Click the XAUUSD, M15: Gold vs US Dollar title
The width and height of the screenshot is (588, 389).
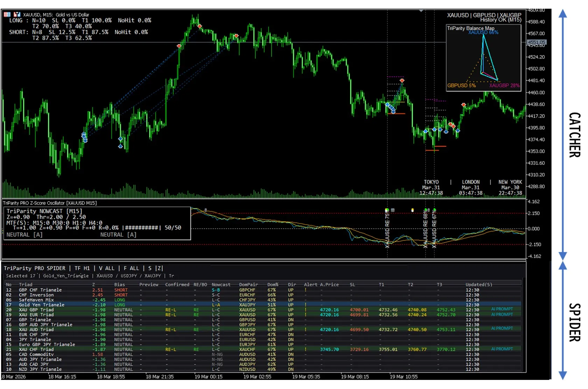click(56, 15)
